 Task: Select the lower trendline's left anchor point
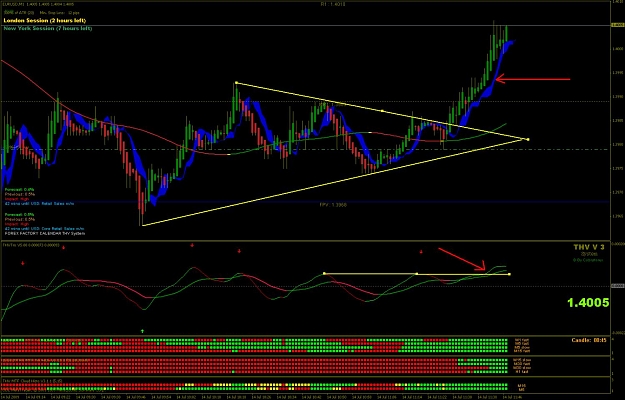coord(142,225)
